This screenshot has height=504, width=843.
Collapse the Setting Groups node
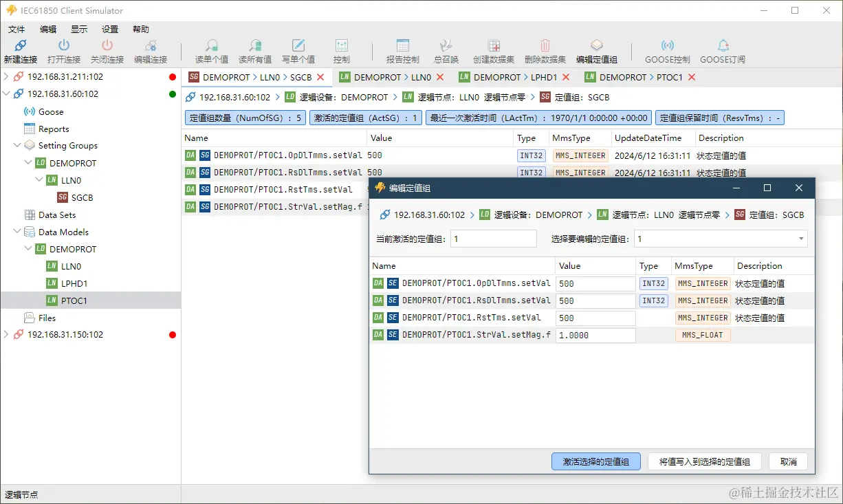click(x=17, y=146)
